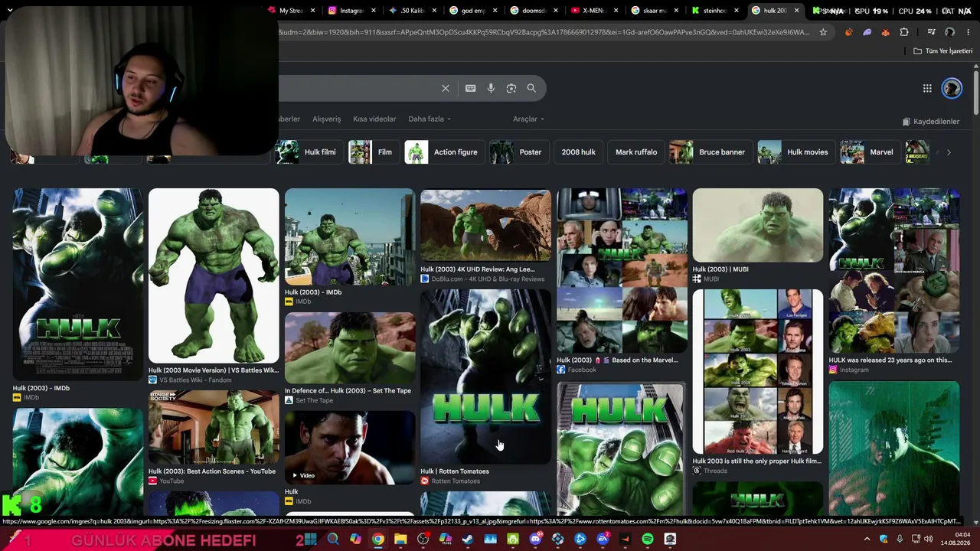Open the Google account avatar menu
The image size is (980, 551).
952,88
